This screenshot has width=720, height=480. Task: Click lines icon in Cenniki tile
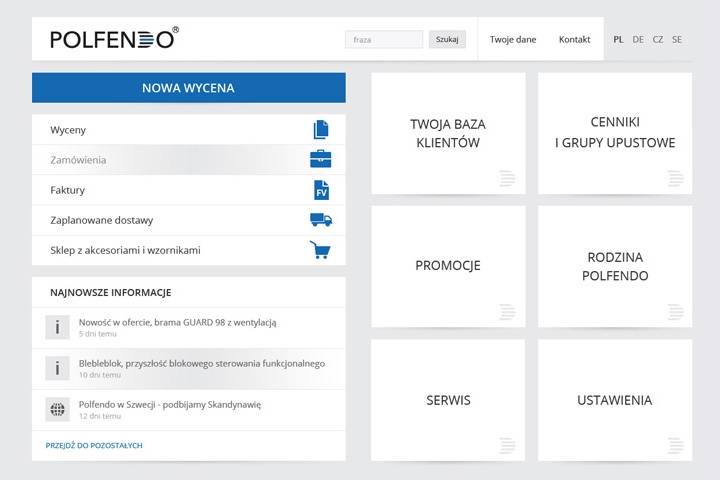click(675, 178)
